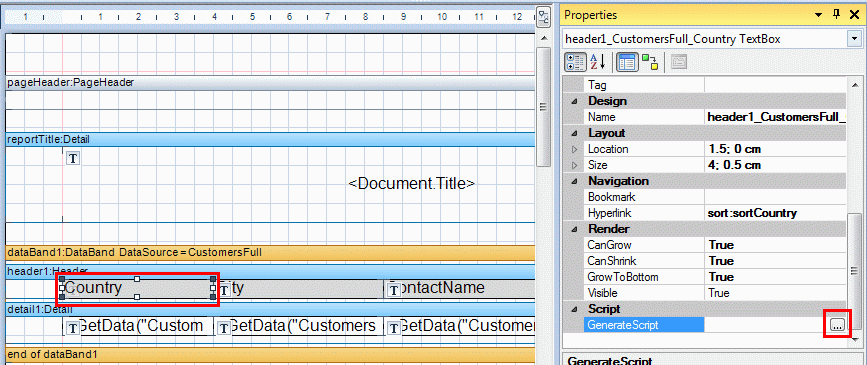Viewport: 867px width, 365px height.
Task: Click the grayed Property Pages icon
Action: click(678, 63)
